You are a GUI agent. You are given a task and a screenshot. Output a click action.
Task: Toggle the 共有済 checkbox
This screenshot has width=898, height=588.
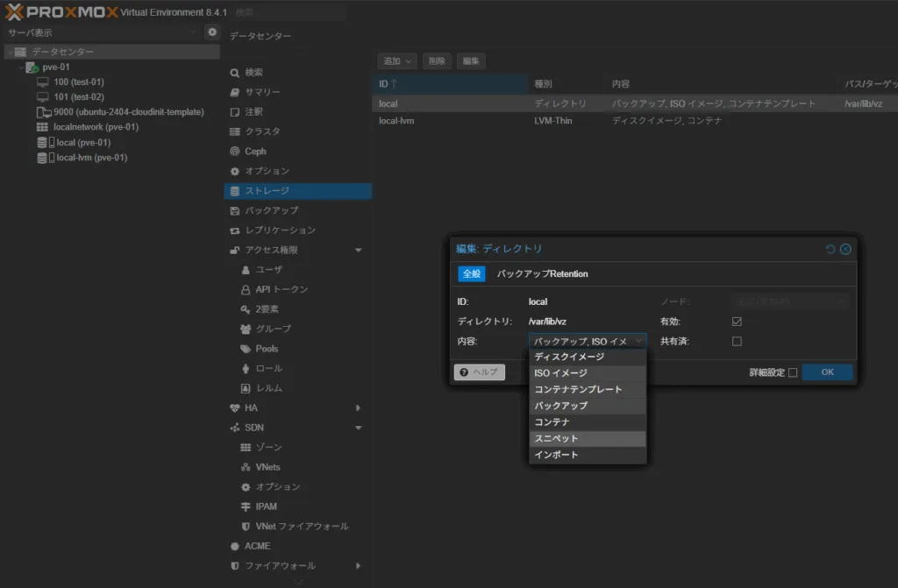pyautogui.click(x=737, y=341)
